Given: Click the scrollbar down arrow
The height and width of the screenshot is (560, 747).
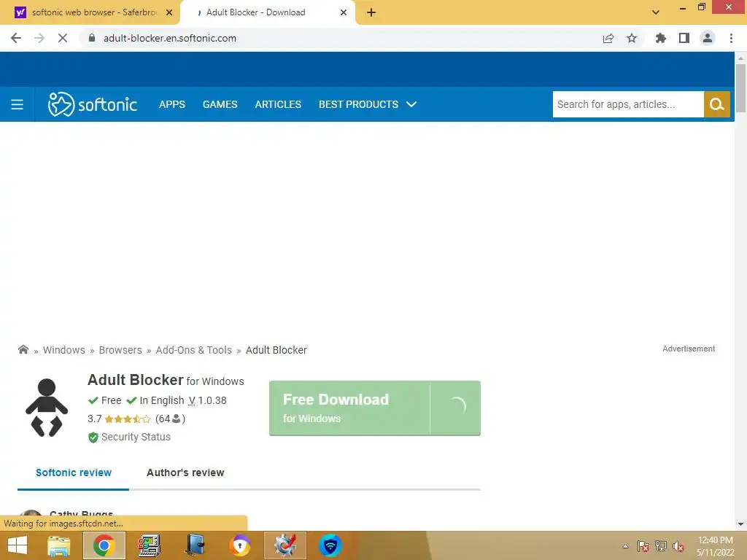Looking at the screenshot, I should 740,524.
